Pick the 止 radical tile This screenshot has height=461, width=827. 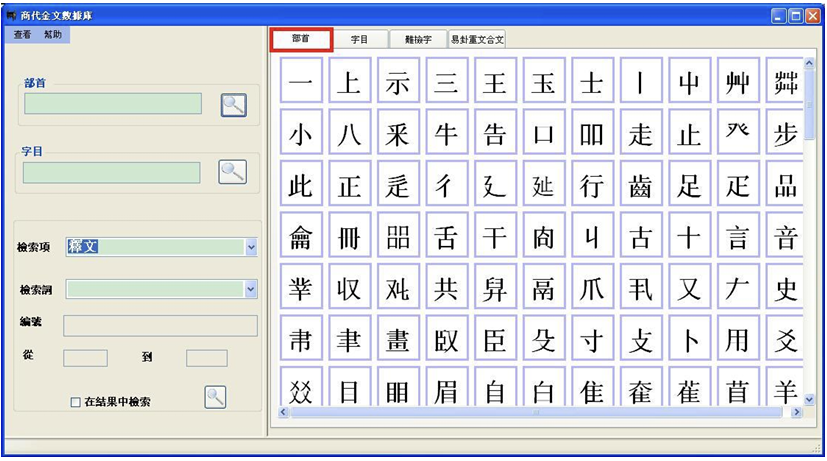click(x=689, y=132)
